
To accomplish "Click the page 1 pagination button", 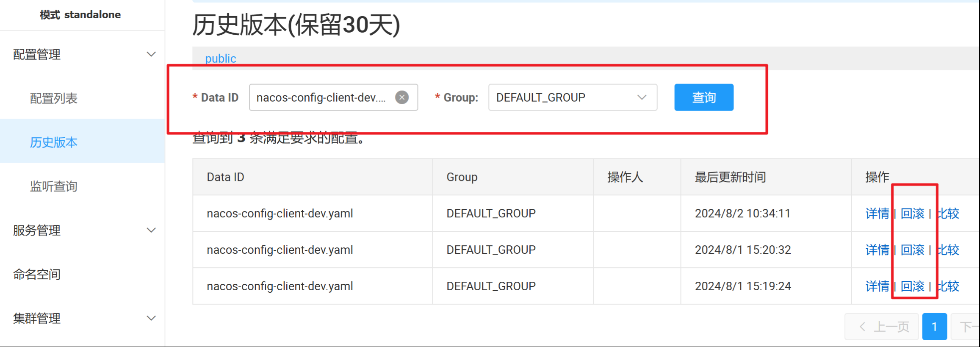I will pyautogui.click(x=934, y=327).
